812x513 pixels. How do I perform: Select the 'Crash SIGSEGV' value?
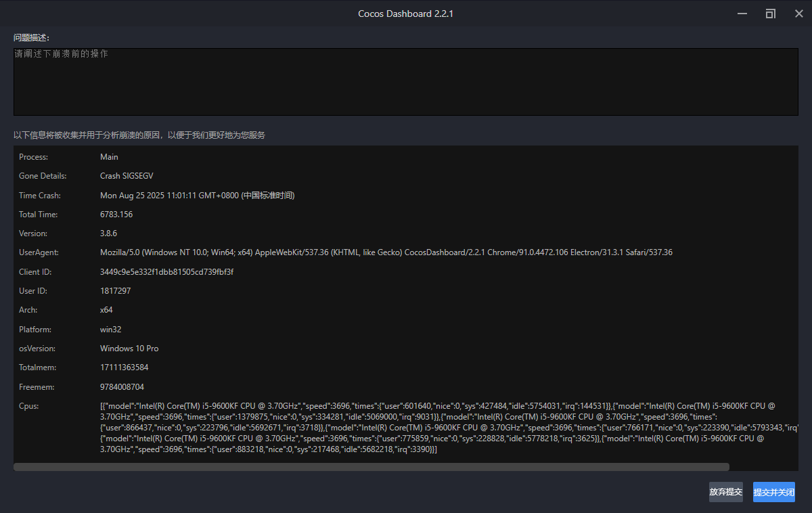127,176
